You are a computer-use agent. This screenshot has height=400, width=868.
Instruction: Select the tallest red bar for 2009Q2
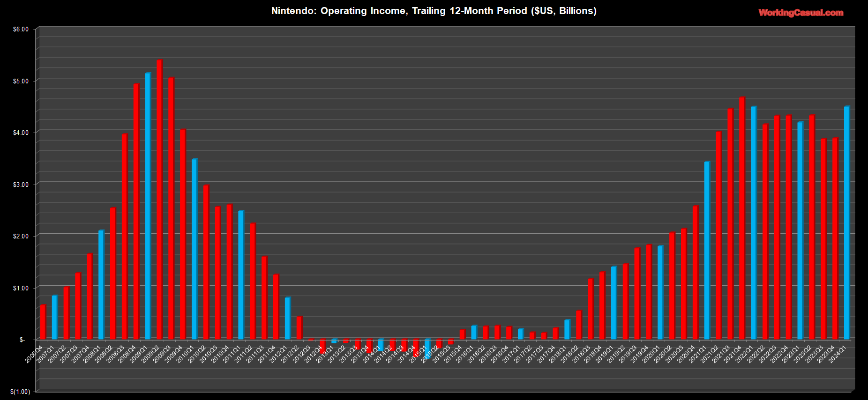(159, 200)
